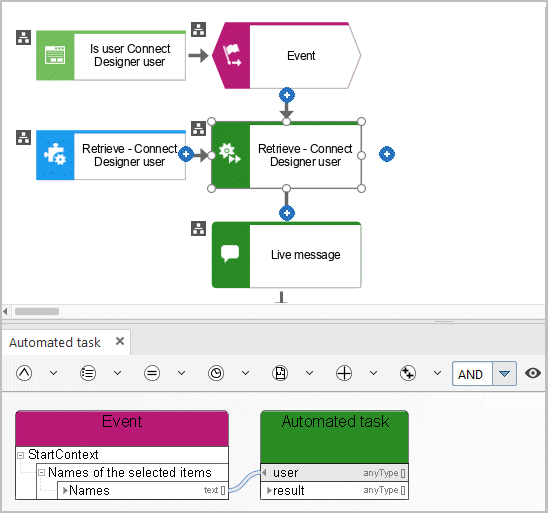The width and height of the screenshot is (548, 513).
Task: Click the assignment icon beside green Retrieve task
Action: (x=199, y=129)
